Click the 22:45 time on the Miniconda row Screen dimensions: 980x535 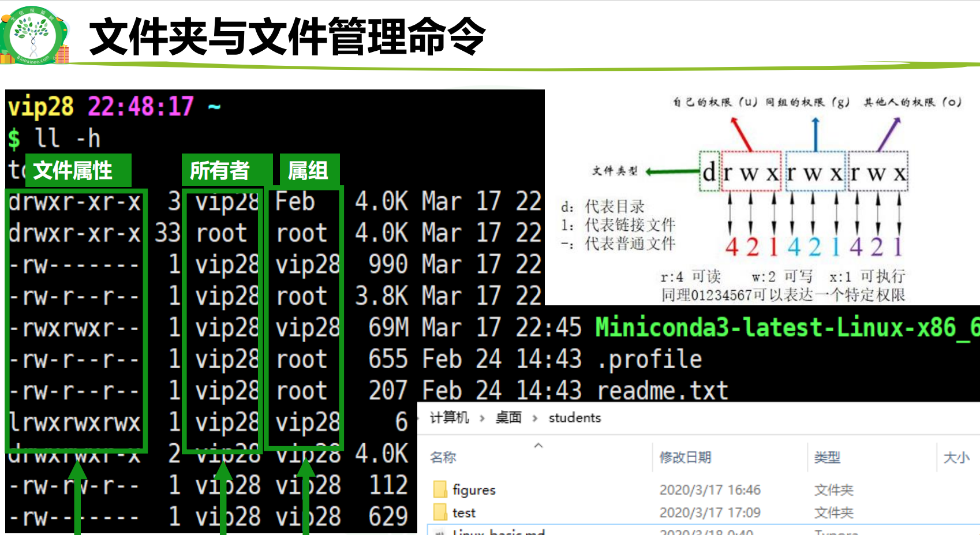tap(548, 327)
